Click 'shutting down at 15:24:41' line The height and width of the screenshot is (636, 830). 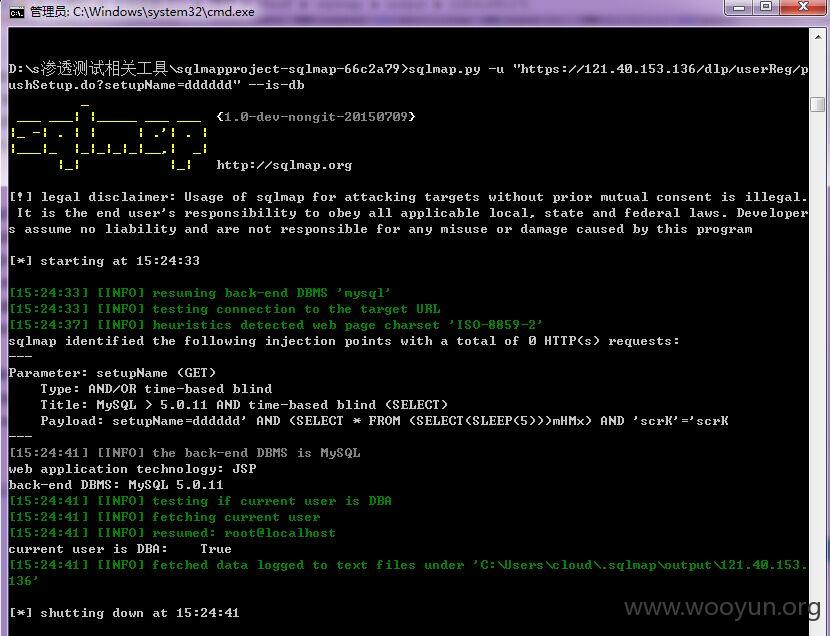124,613
